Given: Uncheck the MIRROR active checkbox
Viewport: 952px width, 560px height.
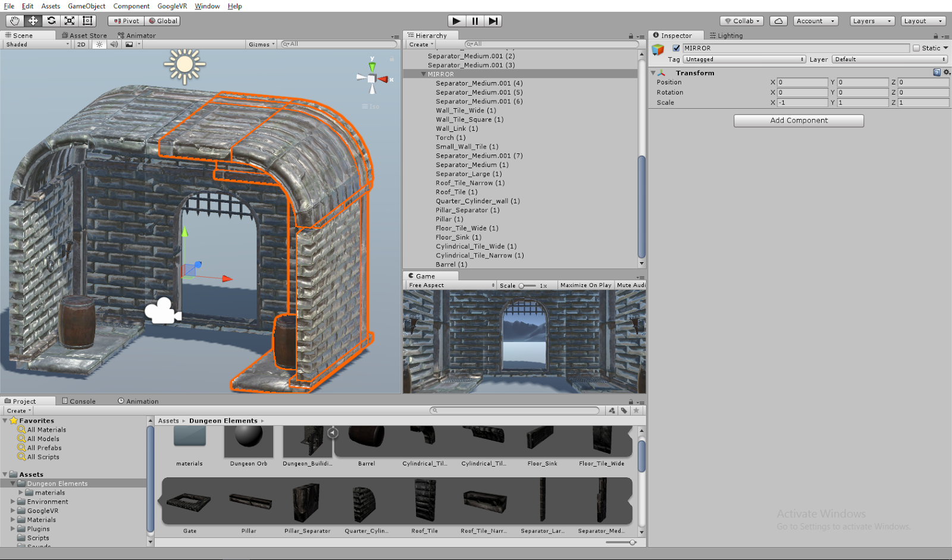Looking at the screenshot, I should (676, 48).
